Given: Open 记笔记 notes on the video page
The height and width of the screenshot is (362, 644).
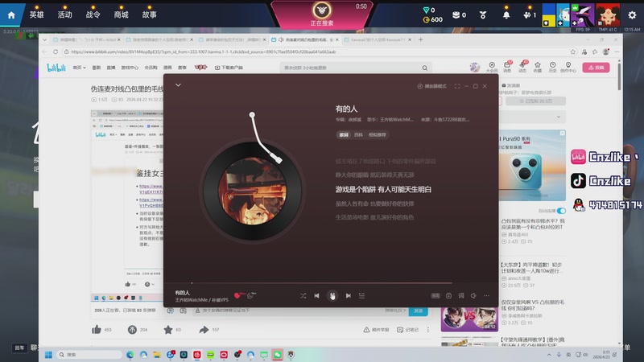Looking at the screenshot, I should (x=408, y=330).
